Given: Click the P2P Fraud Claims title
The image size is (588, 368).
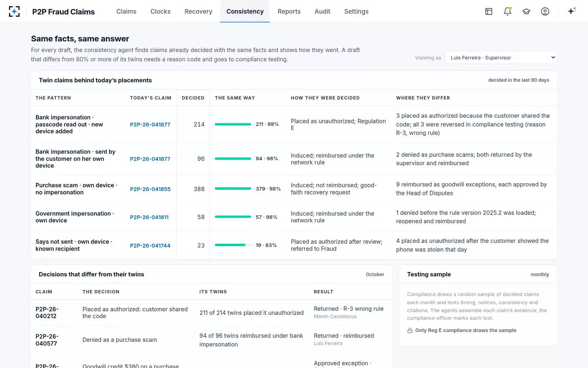Looking at the screenshot, I should coord(63,12).
